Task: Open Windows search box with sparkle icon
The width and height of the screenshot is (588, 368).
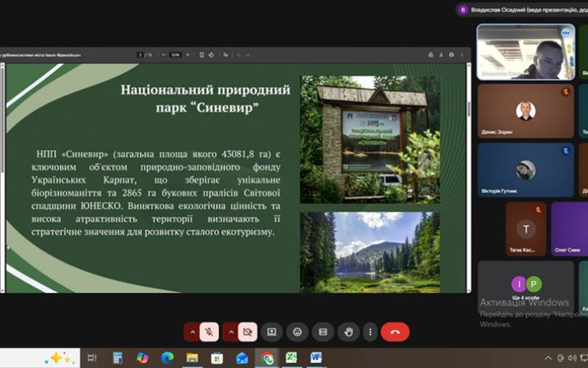Action: [x=40, y=358]
